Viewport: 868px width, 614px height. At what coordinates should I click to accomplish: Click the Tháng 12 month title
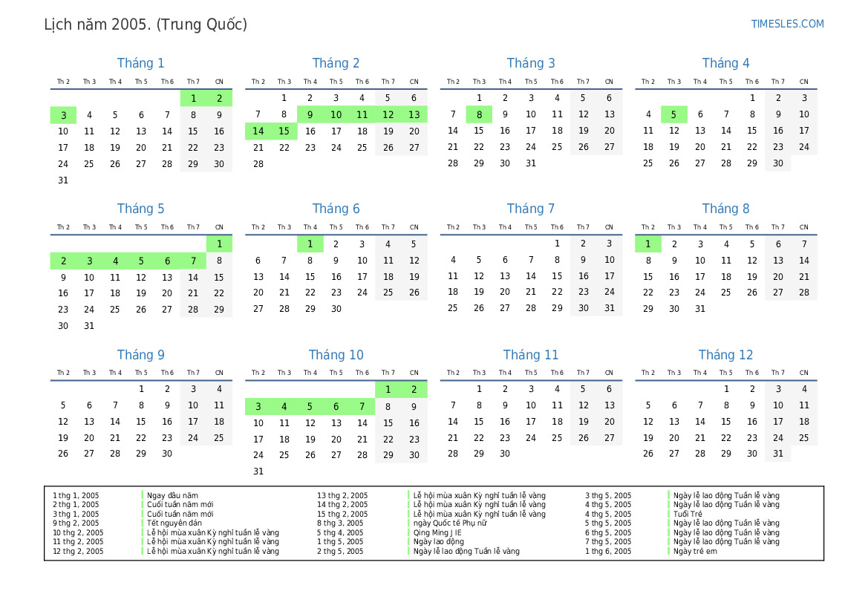click(x=725, y=355)
